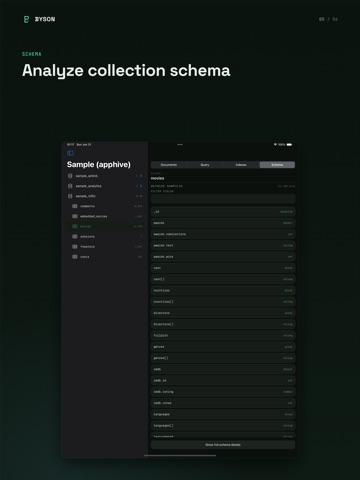Select the sample_airbnb database label
Viewport: 360px width, 480px height.
click(87, 176)
